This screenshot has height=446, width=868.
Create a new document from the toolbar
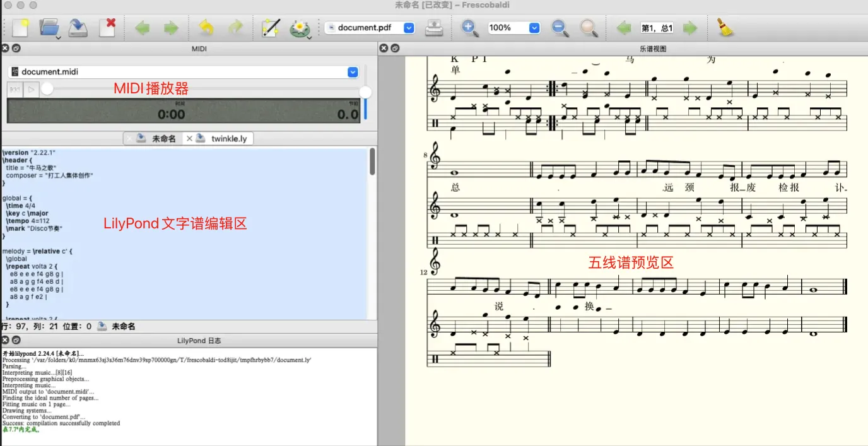[20, 28]
